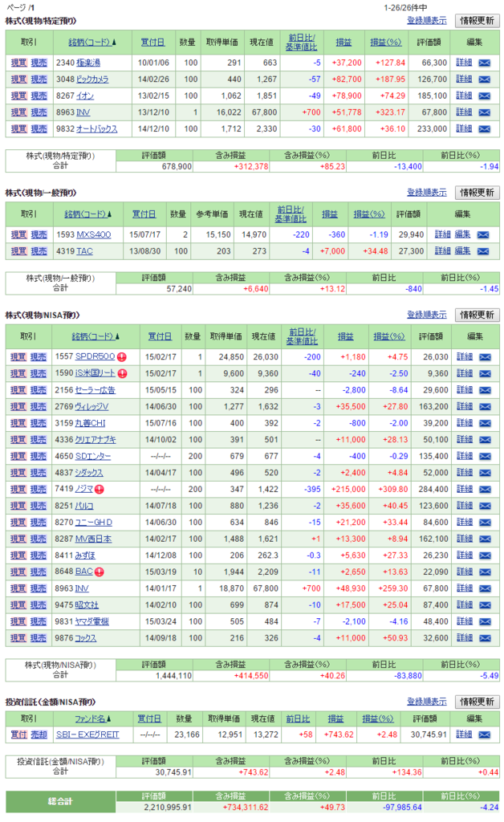Sort 特定預り table by 買付日
The width and height of the screenshot is (504, 822).
tap(152, 43)
